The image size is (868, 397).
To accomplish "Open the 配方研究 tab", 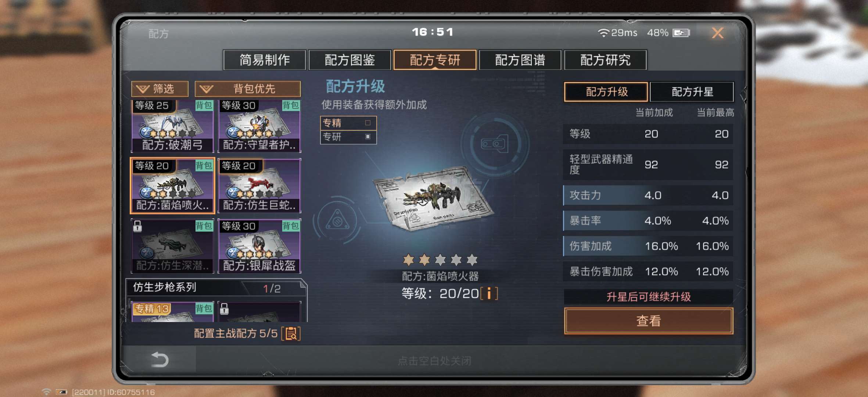I will point(605,60).
